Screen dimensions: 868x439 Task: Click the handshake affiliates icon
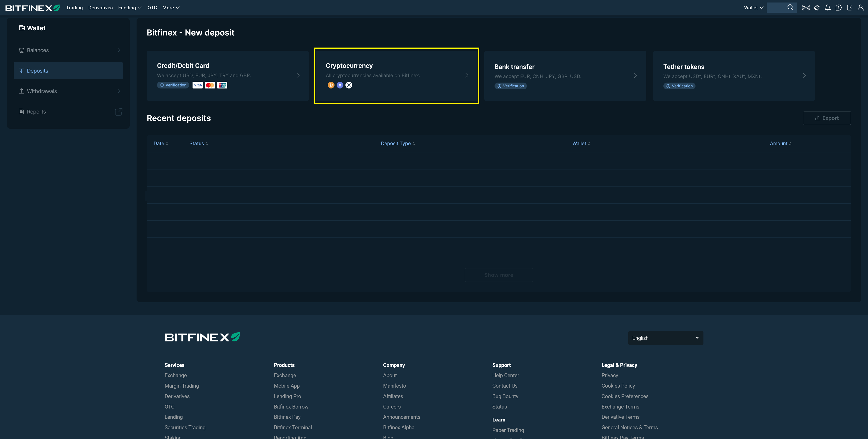coord(817,8)
